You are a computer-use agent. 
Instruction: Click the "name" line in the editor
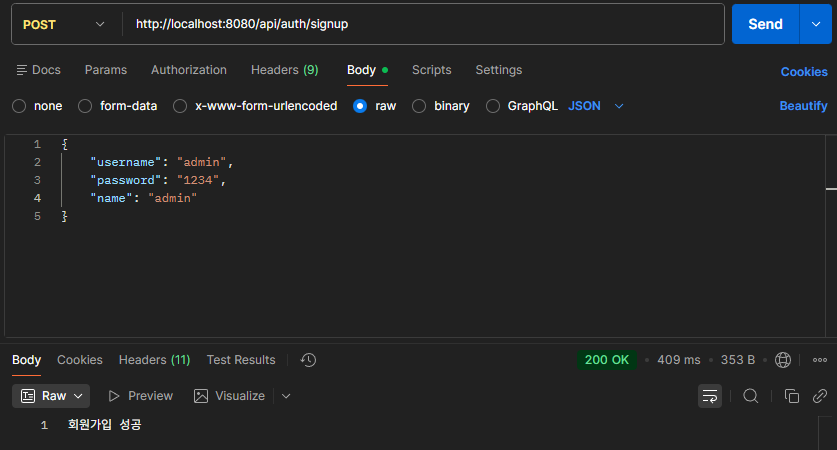[144, 198]
